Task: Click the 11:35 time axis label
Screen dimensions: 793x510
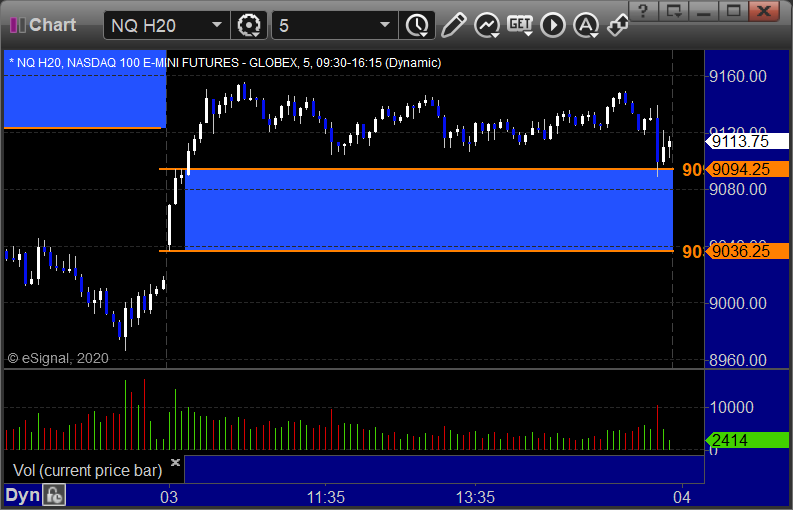Action: tap(326, 497)
